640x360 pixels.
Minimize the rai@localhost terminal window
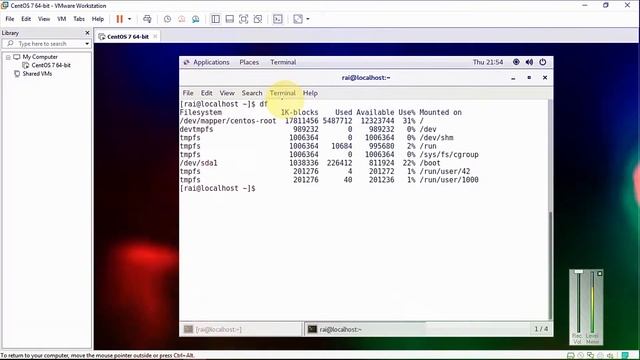pyautogui.click(x=513, y=78)
